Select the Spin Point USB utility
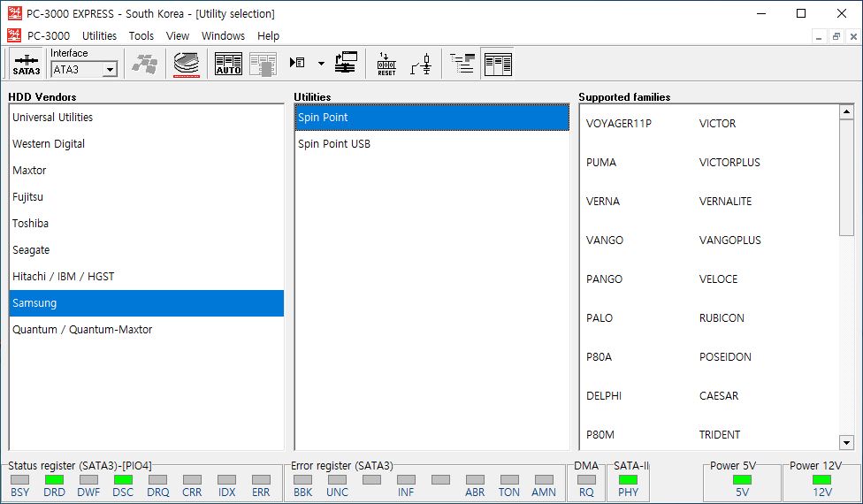 click(x=432, y=143)
